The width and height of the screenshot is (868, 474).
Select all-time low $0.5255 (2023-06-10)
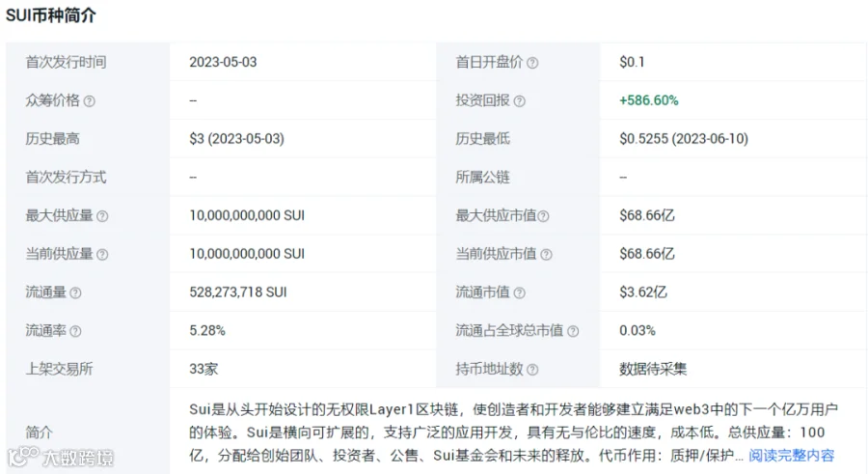pyautogui.click(x=684, y=139)
